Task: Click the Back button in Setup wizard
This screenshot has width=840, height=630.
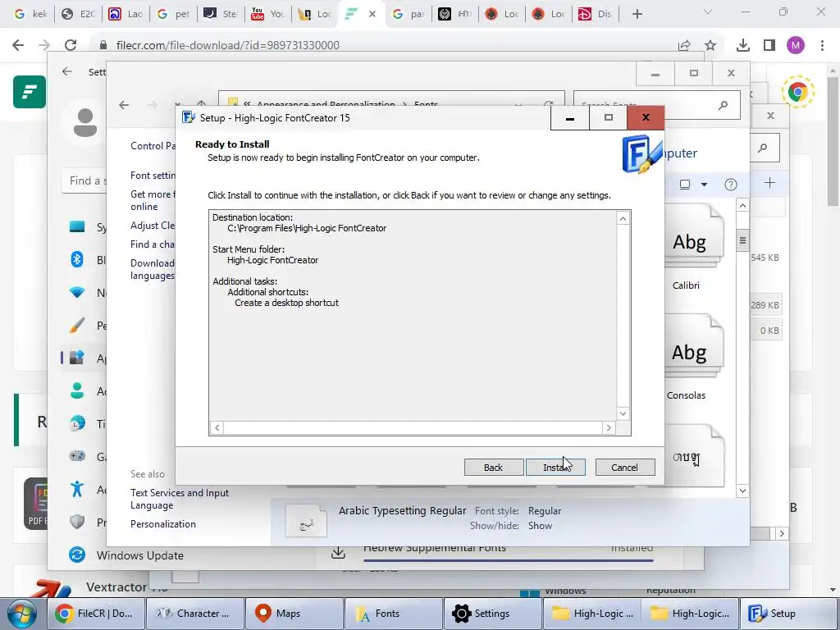Action: [x=493, y=467]
